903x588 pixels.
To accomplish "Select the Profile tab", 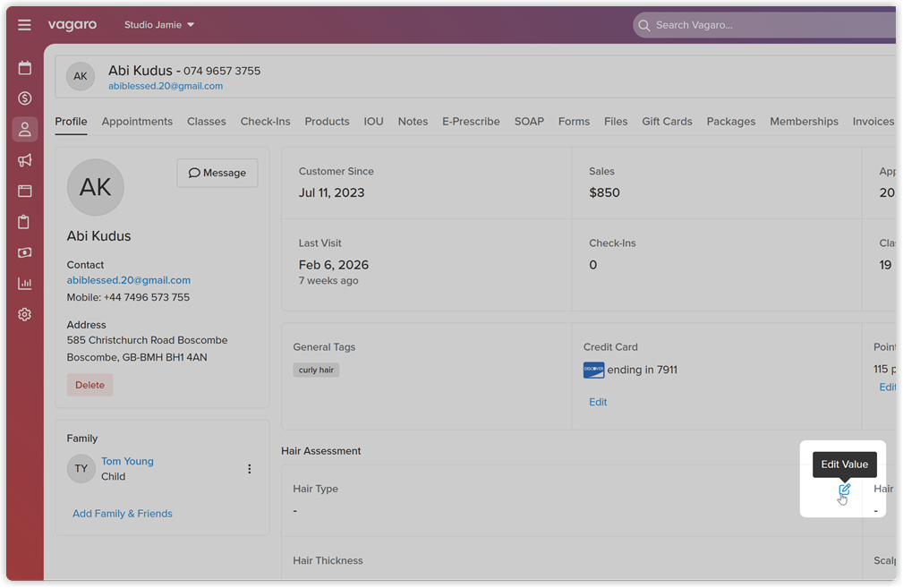I will point(71,122).
